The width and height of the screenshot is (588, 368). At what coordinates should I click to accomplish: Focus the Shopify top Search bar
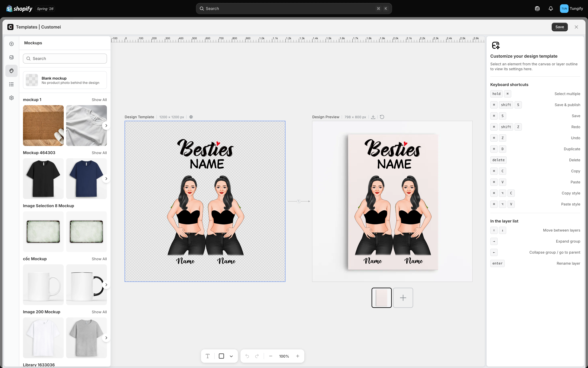294,9
